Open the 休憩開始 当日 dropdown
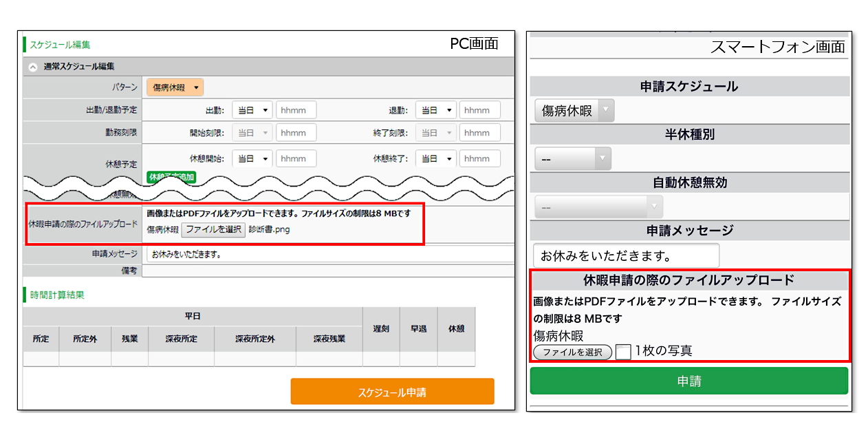The height and width of the screenshot is (433, 868). 252,158
